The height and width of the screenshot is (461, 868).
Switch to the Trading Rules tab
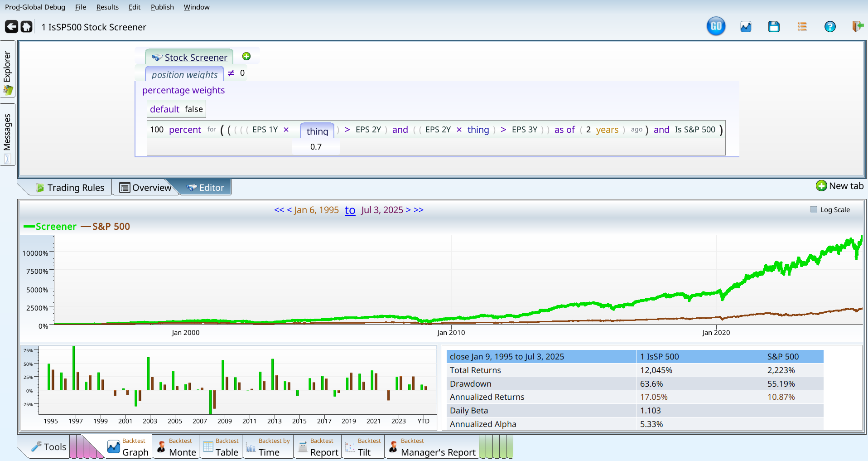click(x=70, y=188)
